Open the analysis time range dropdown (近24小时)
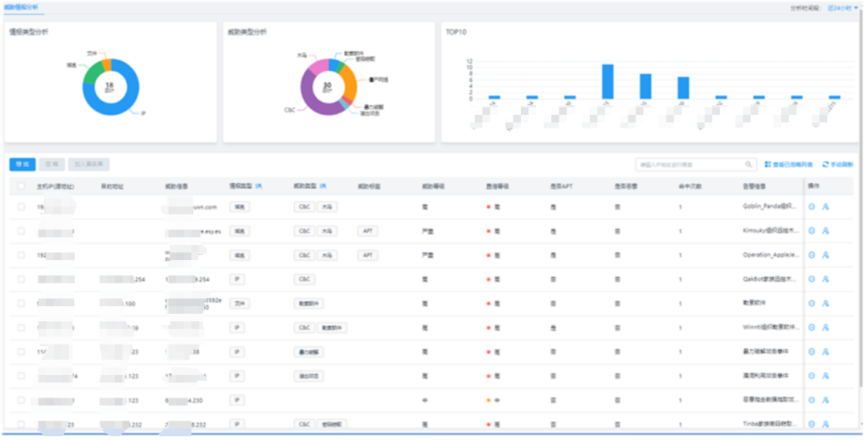 click(843, 8)
